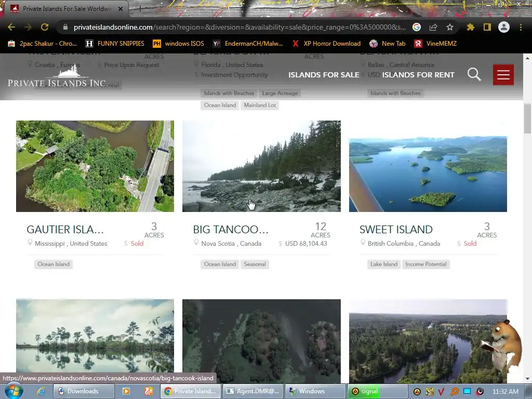The height and width of the screenshot is (399, 532).
Task: Open Chrome three-dot menu
Action: (x=521, y=27)
